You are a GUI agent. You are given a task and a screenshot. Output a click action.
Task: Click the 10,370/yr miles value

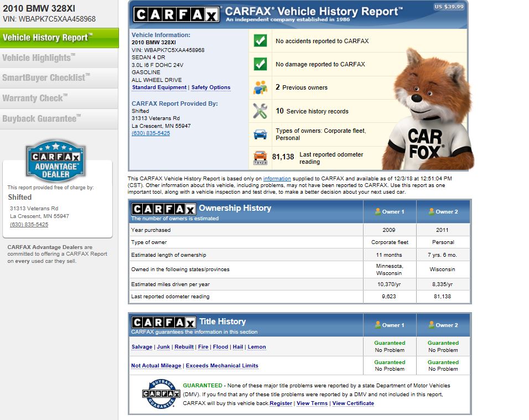tap(389, 284)
